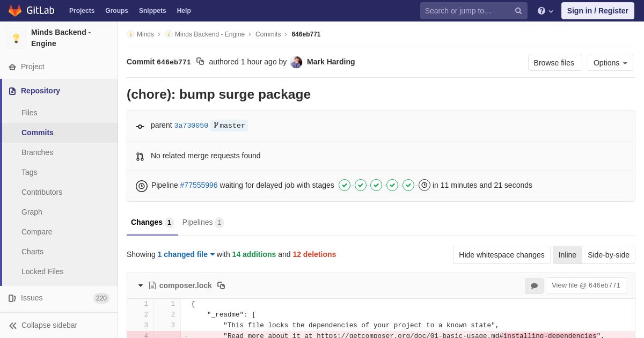
Task: Switch to Inline diff view
Action: 567,255
